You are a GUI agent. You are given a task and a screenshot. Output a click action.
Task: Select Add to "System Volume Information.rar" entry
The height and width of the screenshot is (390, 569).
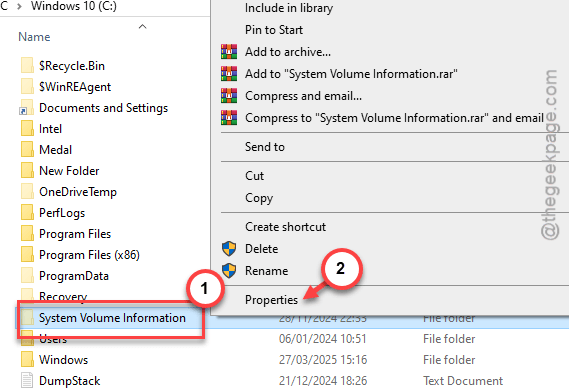point(351,74)
